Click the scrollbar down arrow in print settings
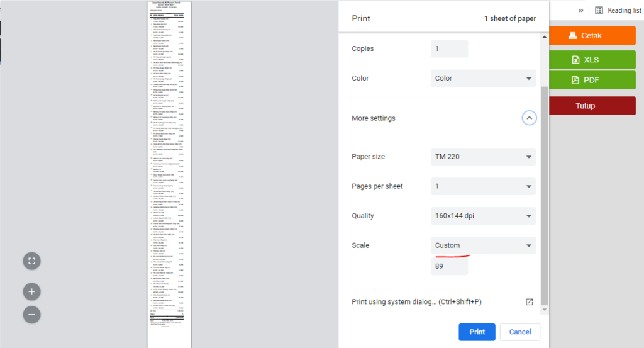644x348 pixels. [544, 310]
